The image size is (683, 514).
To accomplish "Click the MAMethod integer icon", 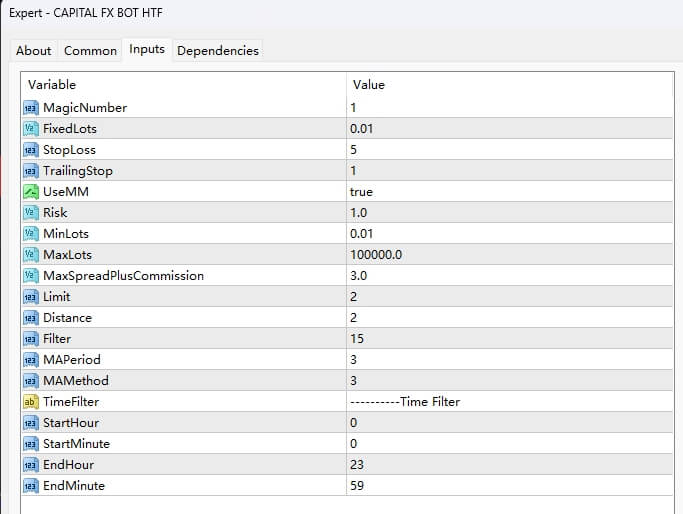I will (x=31, y=381).
